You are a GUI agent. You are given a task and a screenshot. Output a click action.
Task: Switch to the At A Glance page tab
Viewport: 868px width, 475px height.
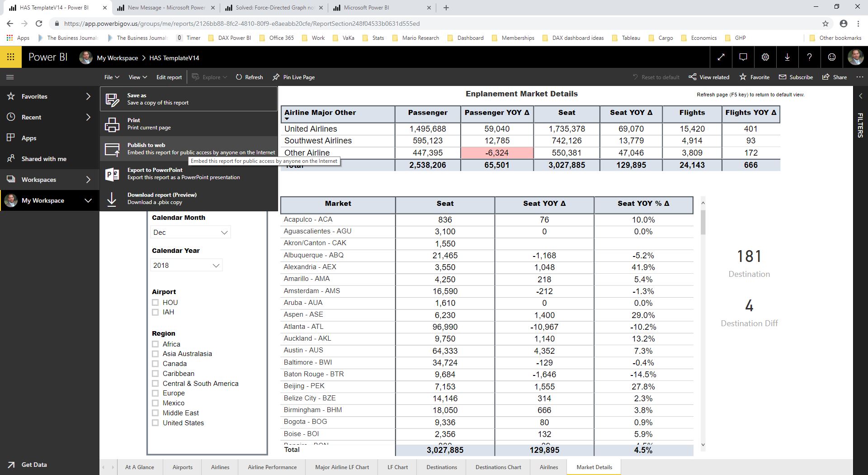click(x=139, y=467)
